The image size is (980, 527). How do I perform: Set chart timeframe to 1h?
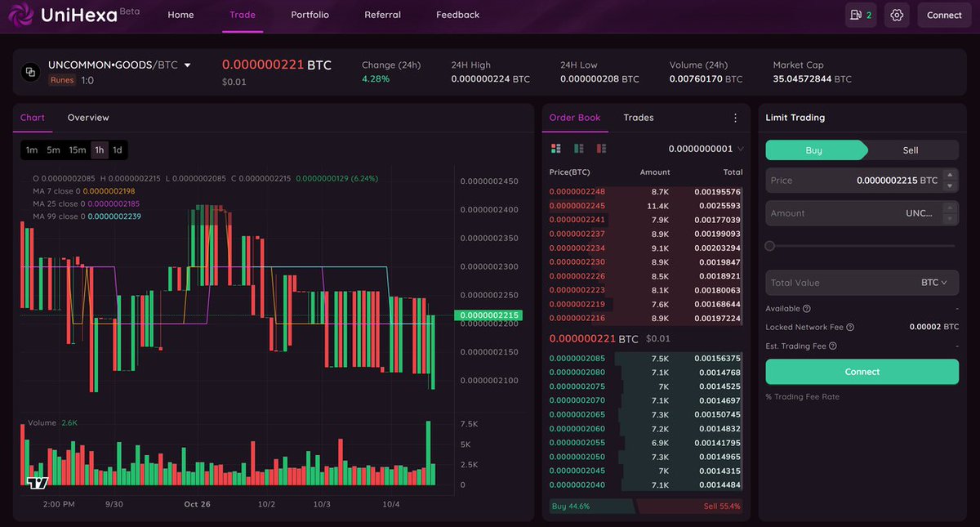click(100, 150)
